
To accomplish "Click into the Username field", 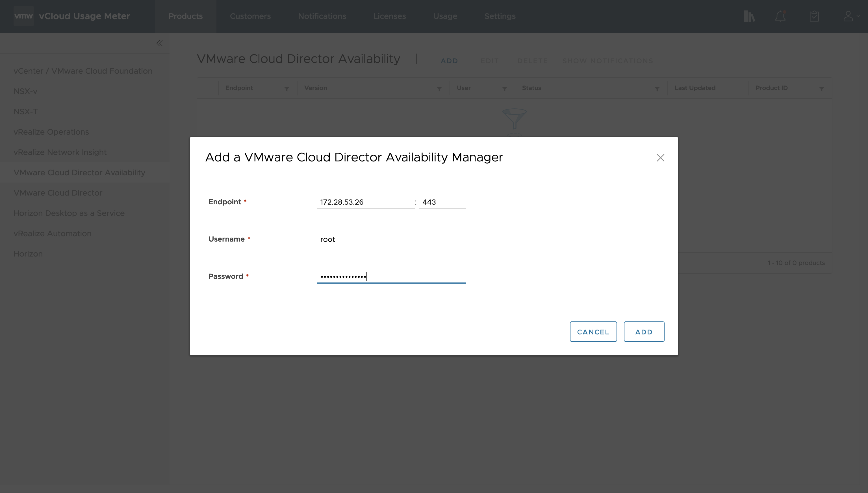I will click(x=391, y=239).
